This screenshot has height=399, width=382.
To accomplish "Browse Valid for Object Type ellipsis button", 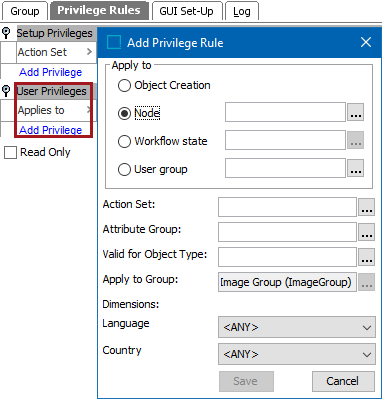I will click(x=367, y=257).
